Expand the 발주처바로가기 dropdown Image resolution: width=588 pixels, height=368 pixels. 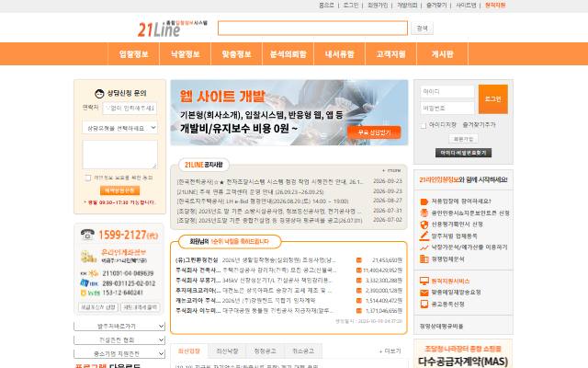[119, 327]
